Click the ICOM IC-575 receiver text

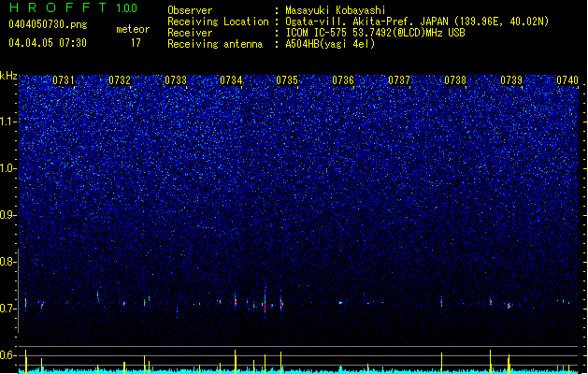point(375,33)
